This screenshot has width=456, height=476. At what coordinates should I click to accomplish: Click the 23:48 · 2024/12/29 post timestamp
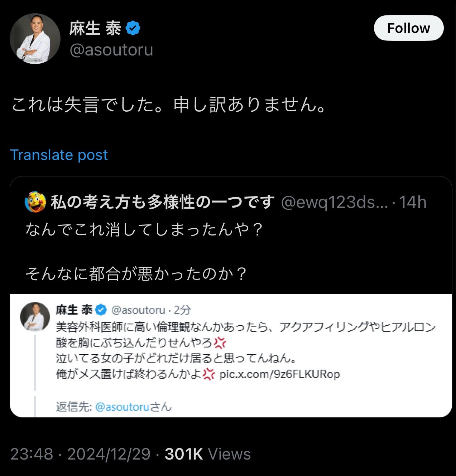click(80, 454)
